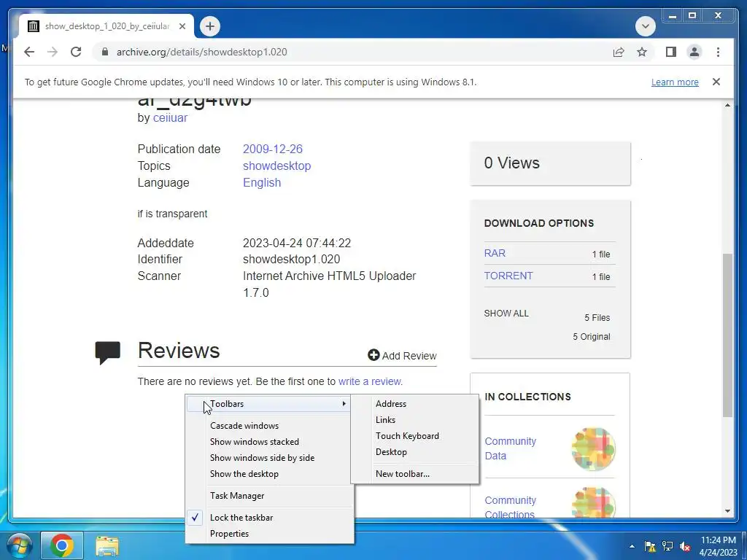This screenshot has height=560, width=747.
Task: Click the Reviews speech bubble icon
Action: point(108,353)
